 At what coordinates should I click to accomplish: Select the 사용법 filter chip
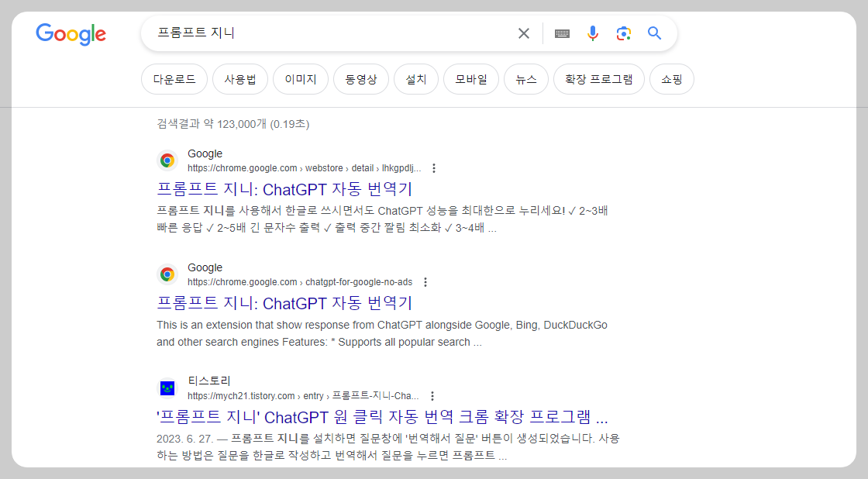click(x=240, y=79)
